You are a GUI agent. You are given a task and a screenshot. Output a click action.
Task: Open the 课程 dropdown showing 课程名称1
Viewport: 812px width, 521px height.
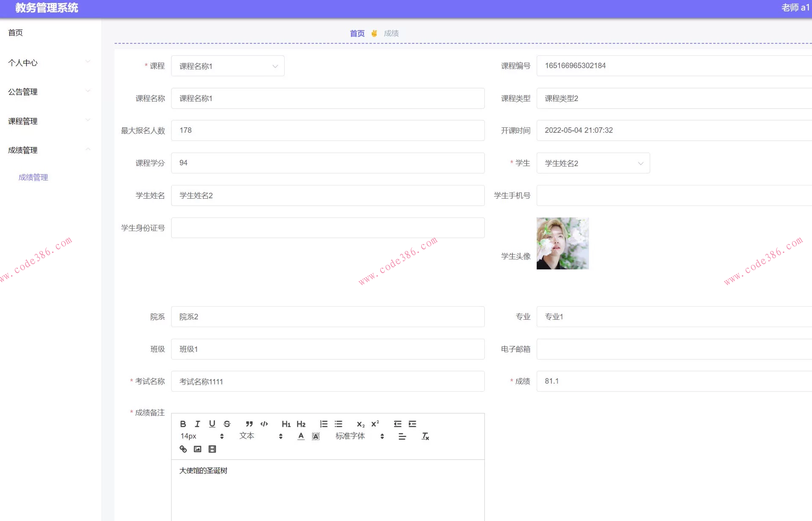[228, 66]
